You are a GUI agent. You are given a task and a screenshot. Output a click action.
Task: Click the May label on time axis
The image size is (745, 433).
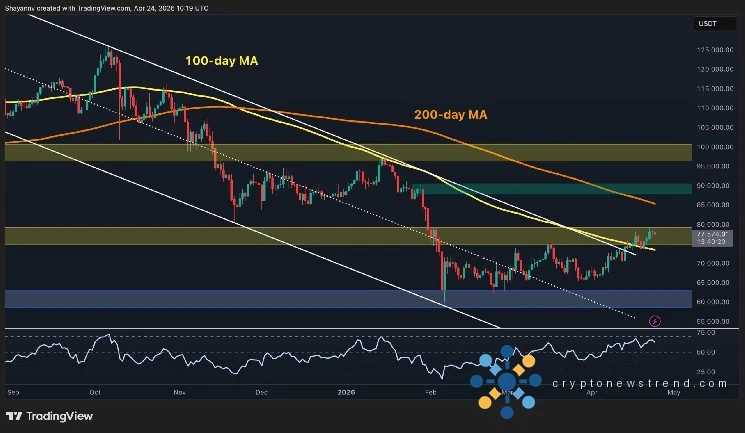coord(673,394)
